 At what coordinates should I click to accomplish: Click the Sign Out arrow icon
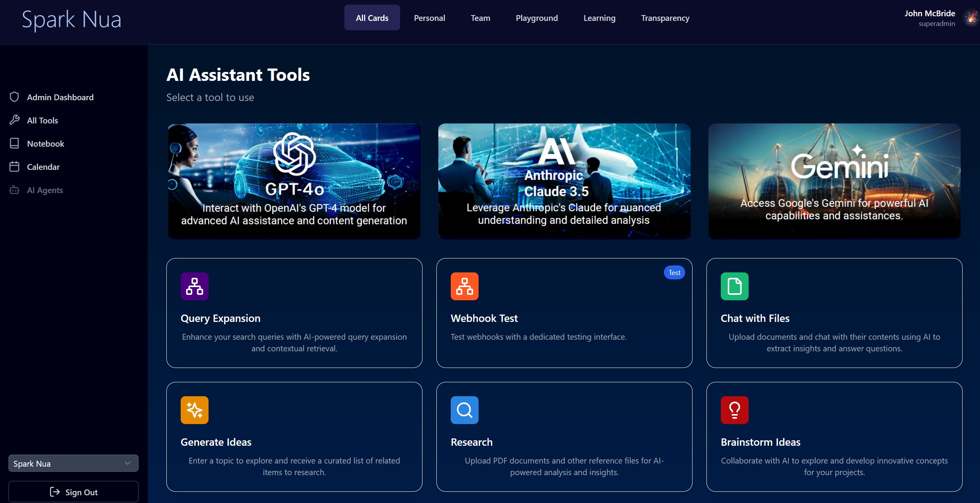point(55,492)
